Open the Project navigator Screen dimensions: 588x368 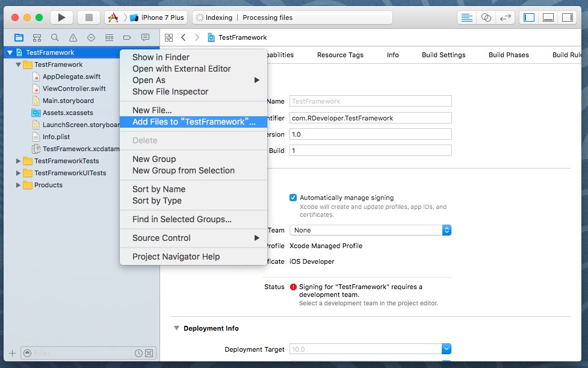(x=19, y=37)
